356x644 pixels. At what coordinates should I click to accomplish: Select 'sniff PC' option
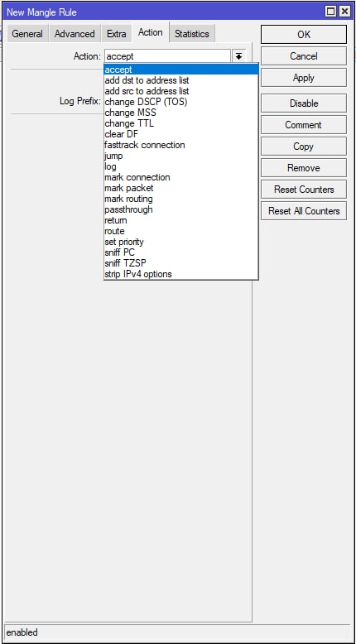tap(181, 252)
